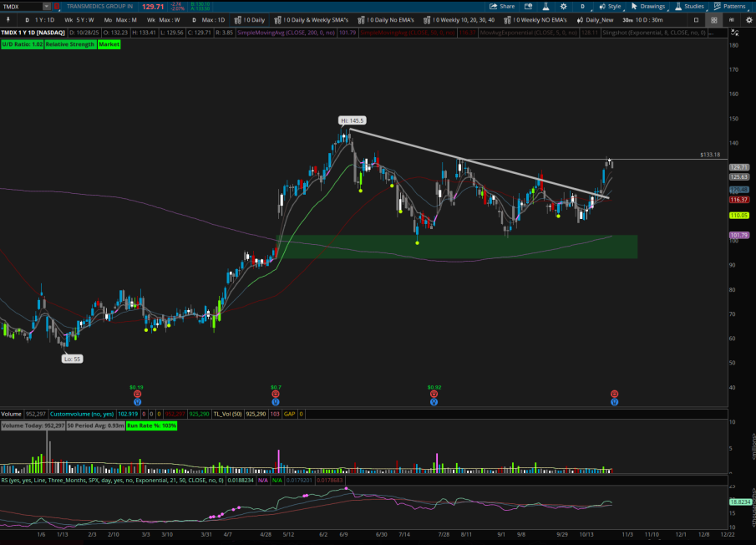Open favorites bar settings gear

tap(748, 20)
